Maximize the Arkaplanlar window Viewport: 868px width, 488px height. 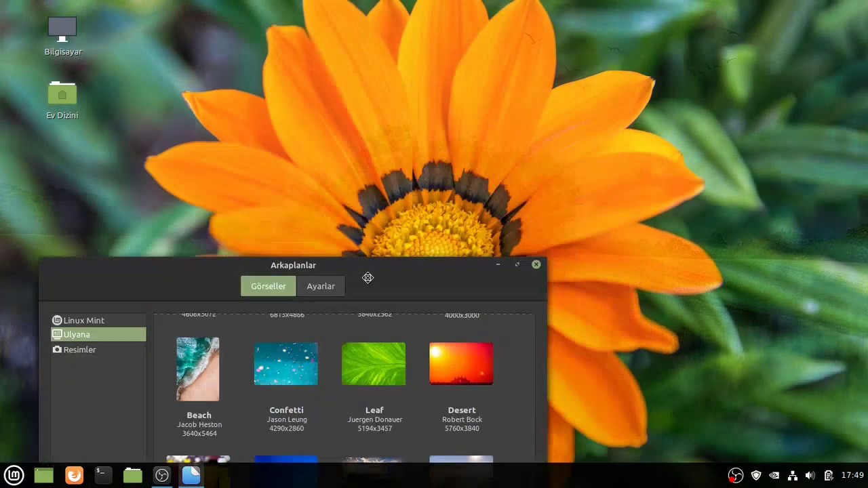(x=517, y=264)
